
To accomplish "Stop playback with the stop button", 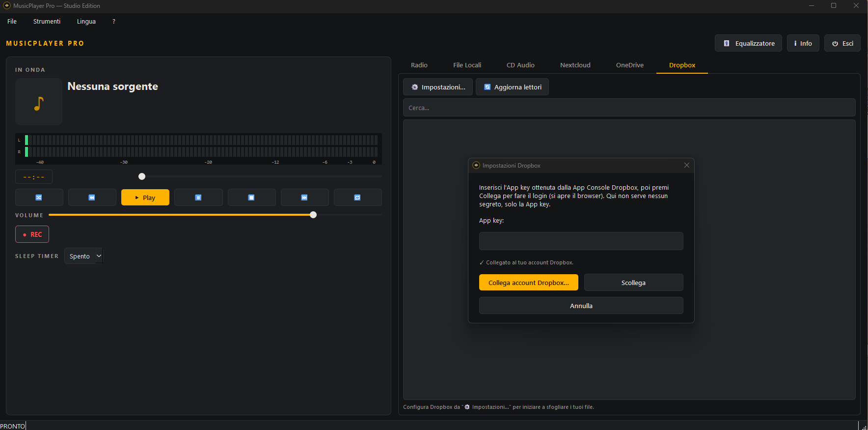I will [251, 198].
